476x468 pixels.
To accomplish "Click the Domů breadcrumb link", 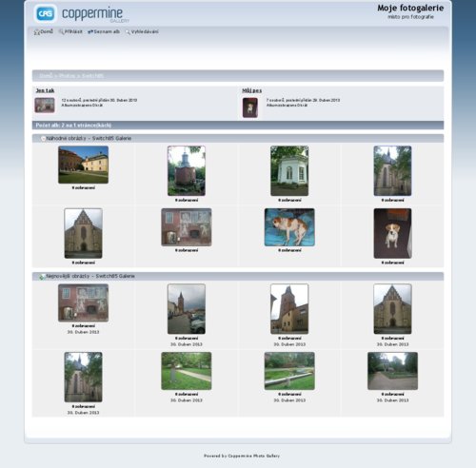I will pos(46,76).
